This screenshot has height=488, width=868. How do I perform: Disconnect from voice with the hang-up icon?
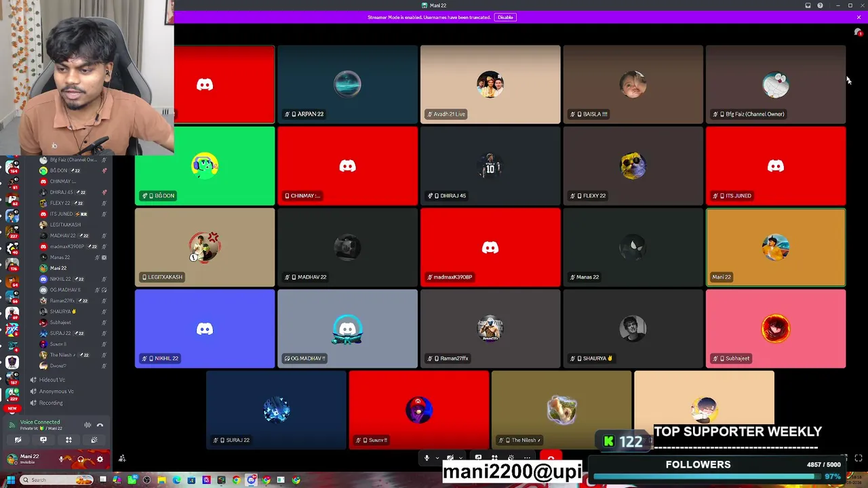(100, 425)
